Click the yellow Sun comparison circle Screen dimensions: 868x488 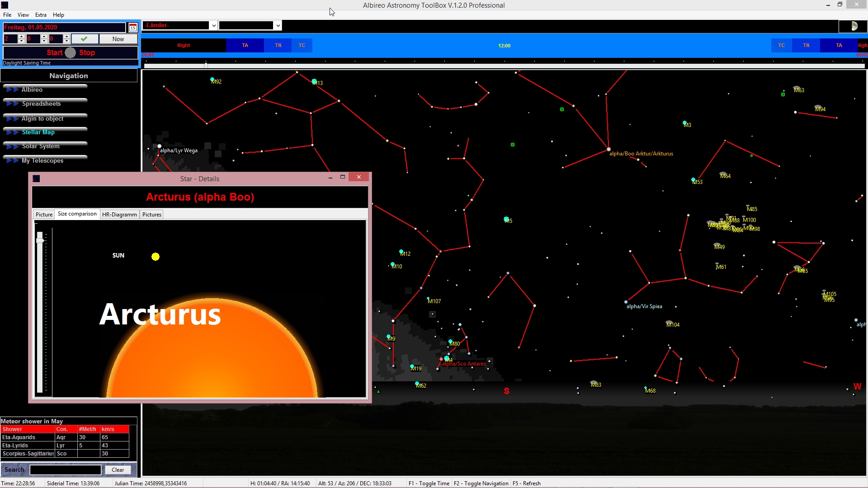[x=156, y=257]
